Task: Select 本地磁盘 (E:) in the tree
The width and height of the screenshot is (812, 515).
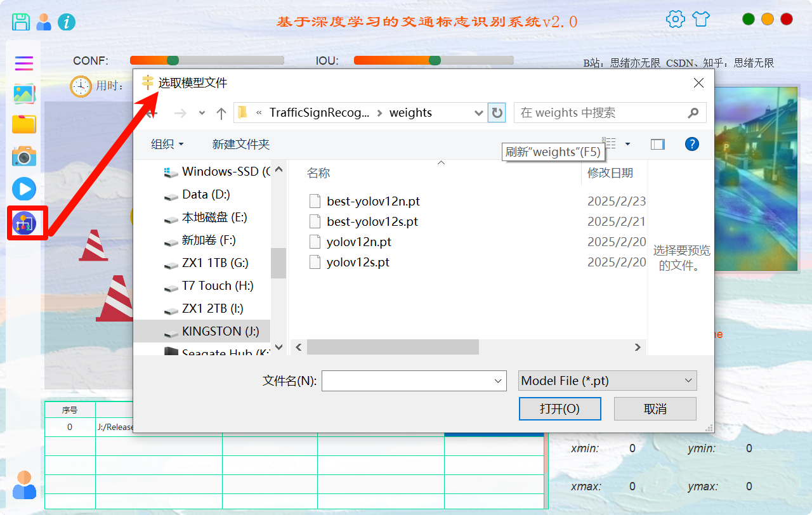Action: [214, 217]
